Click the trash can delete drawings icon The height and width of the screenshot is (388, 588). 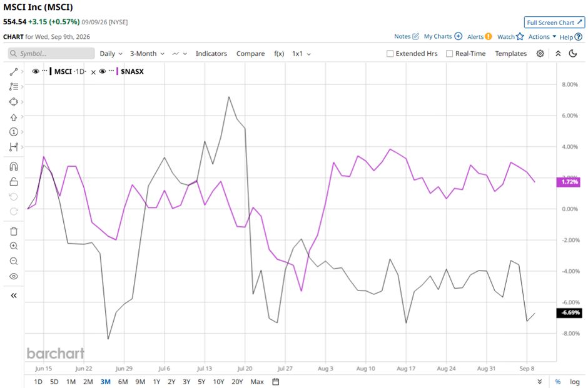click(14, 231)
